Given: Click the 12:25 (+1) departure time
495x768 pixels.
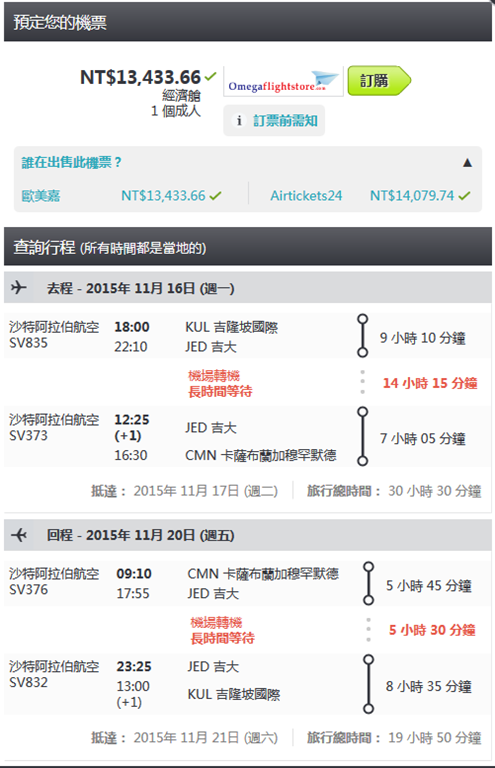Looking at the screenshot, I should [132, 428].
